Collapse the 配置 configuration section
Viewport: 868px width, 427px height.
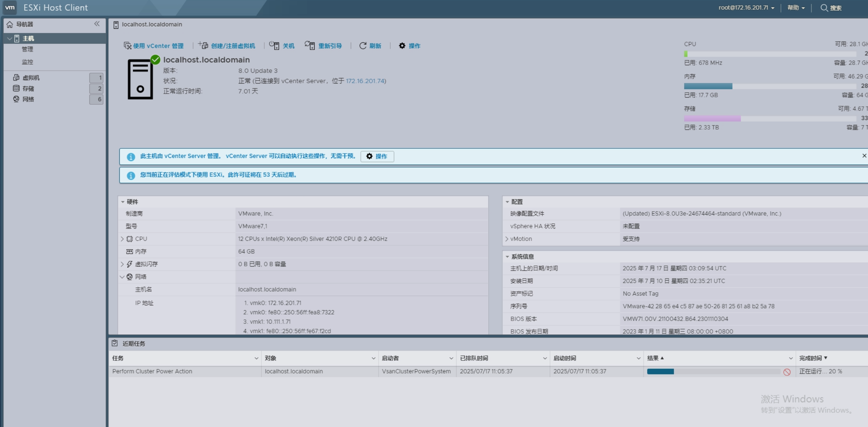[507, 202]
